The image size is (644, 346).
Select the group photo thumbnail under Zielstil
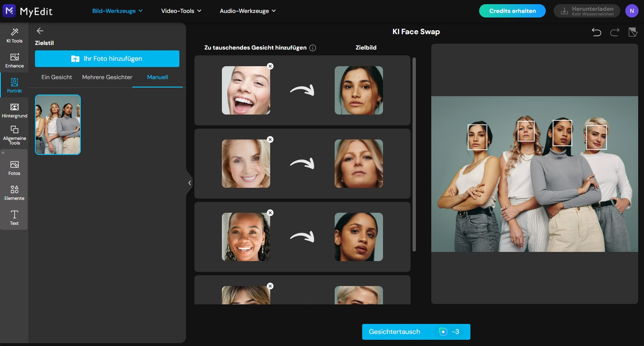(x=58, y=124)
